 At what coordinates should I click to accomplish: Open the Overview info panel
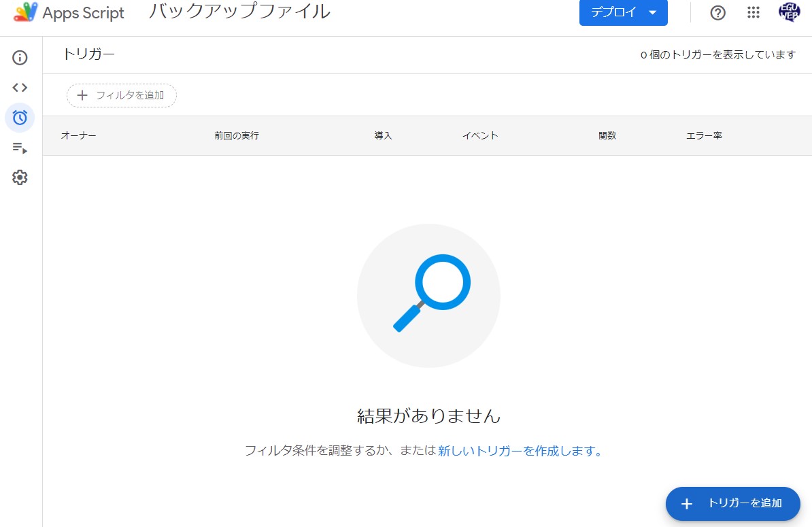click(x=20, y=58)
